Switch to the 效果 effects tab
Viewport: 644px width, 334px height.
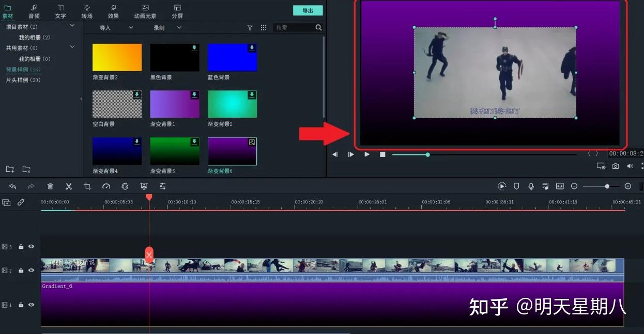point(114,11)
